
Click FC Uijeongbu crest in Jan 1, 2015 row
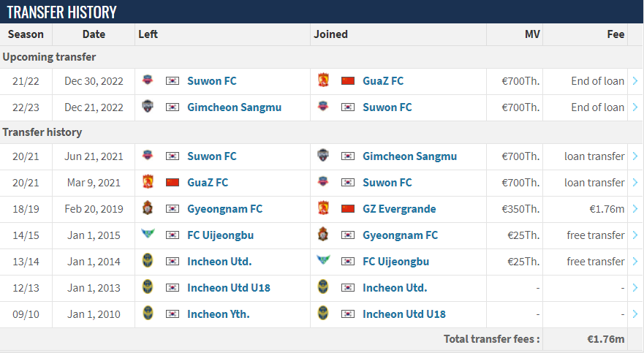pos(148,234)
